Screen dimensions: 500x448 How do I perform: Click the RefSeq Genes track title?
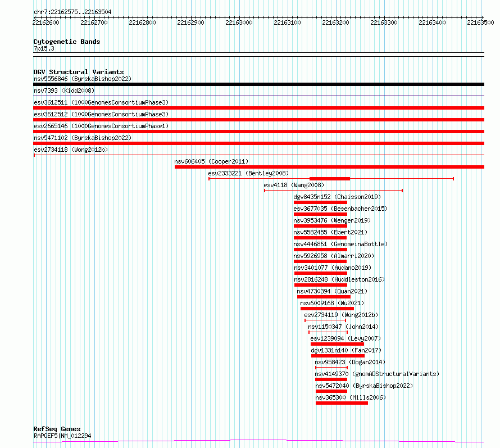click(x=57, y=429)
